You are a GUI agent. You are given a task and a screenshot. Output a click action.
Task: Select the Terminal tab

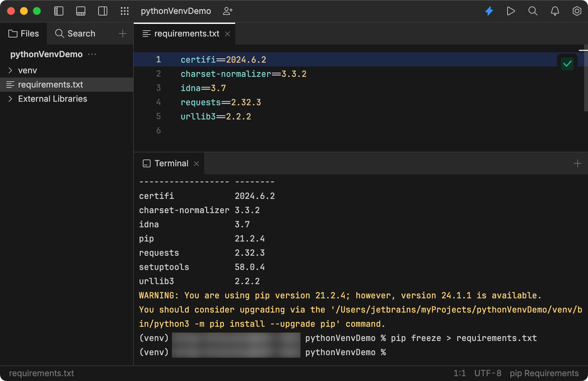(171, 163)
